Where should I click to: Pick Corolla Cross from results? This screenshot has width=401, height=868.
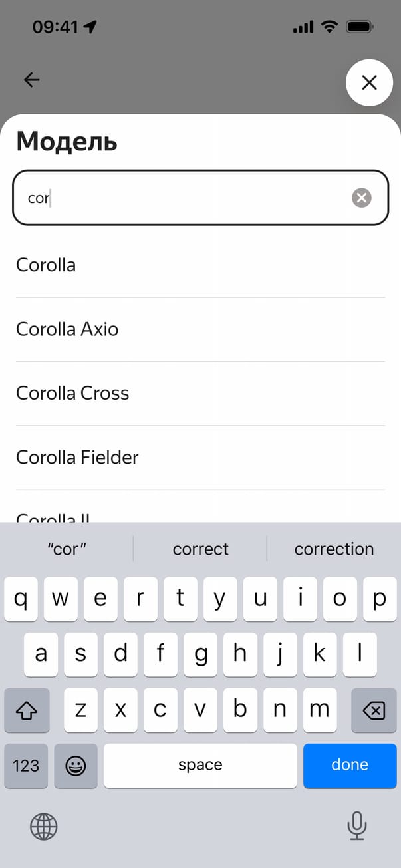72,393
